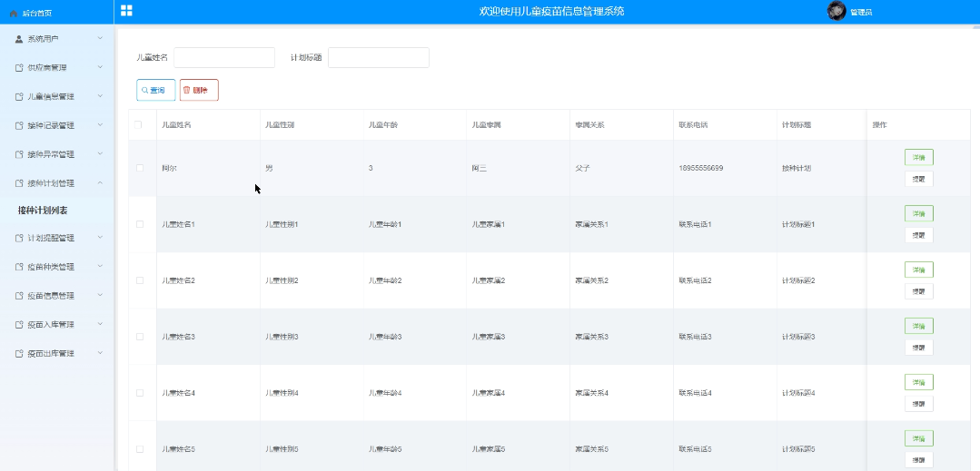Expand the 接种记录管理 chevron
Viewport: 980px width, 471px height.
point(100,125)
